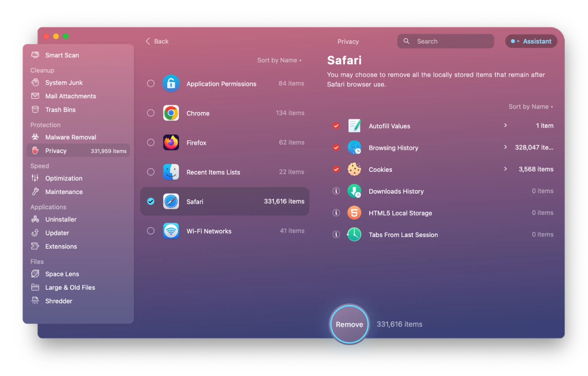Click the '3,568 items' Cookies count

click(536, 170)
